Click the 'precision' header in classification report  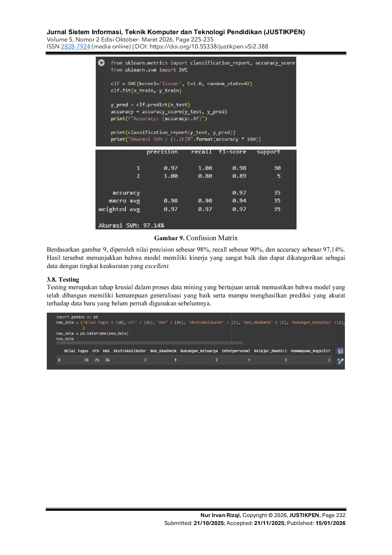[162, 152]
